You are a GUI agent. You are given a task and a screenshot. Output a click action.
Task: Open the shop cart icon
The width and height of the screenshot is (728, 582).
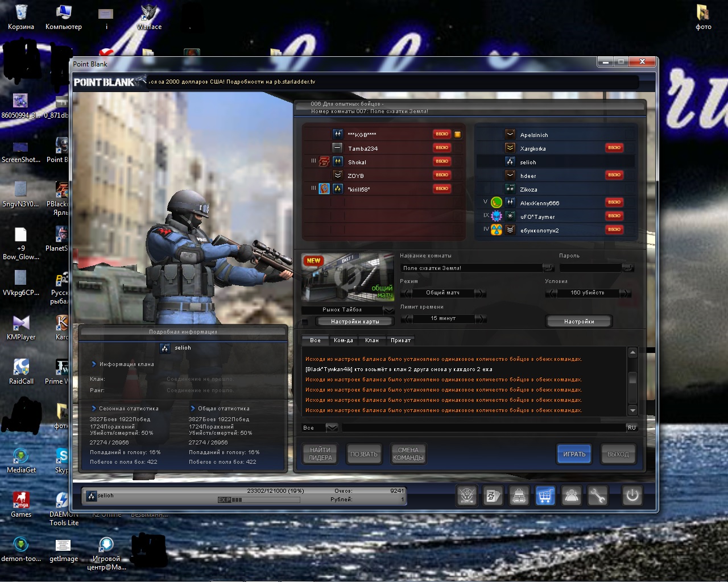click(x=545, y=496)
